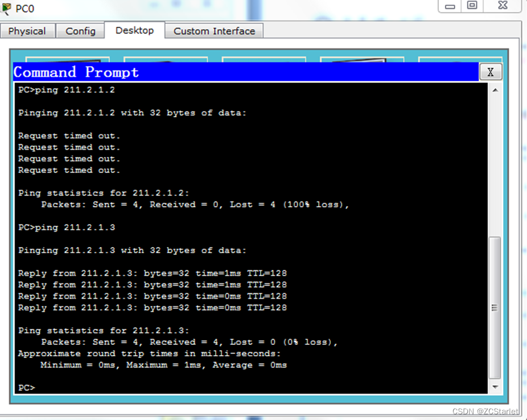Open the Custom Interface tab

214,31
